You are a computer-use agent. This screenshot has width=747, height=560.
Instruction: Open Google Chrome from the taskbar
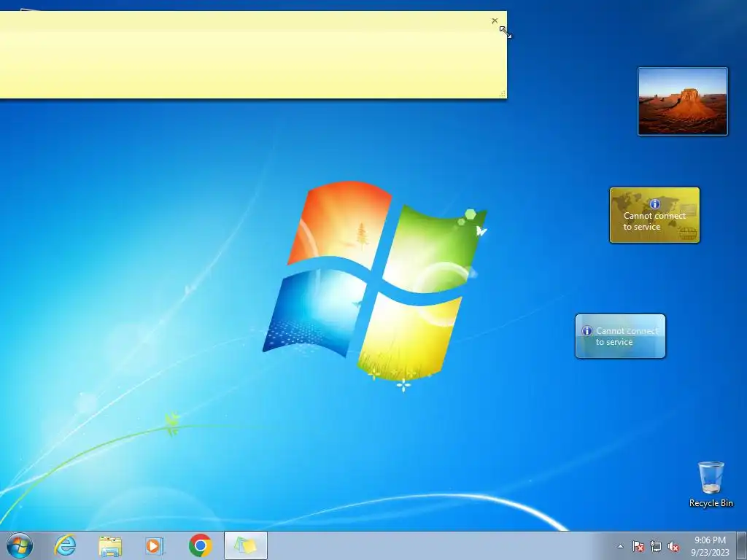coord(200,545)
